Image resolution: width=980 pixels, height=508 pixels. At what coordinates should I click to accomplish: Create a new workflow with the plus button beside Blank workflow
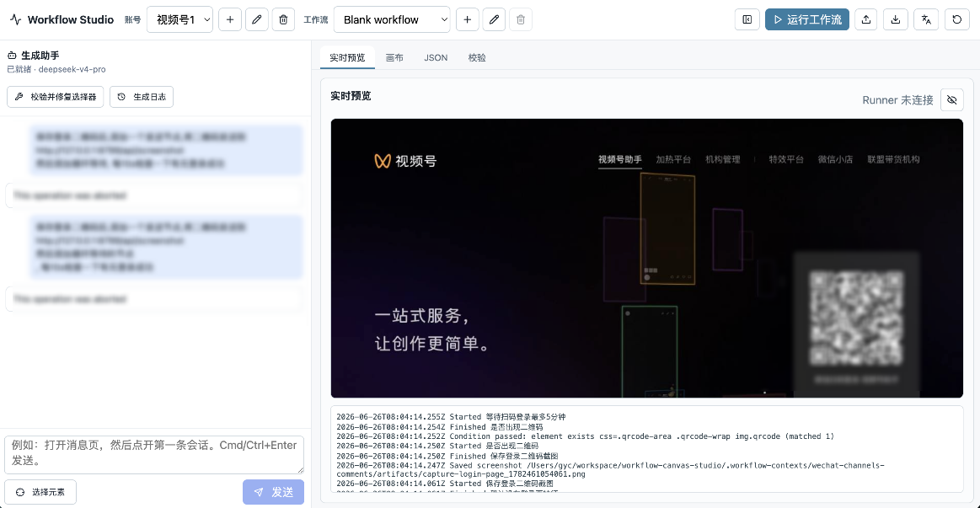click(x=468, y=19)
